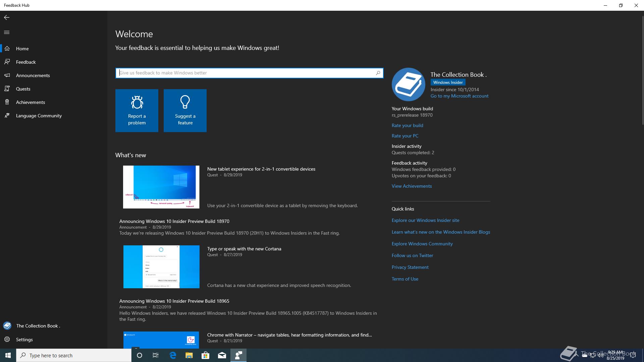Open Explore Windows Community link
Screen dimensions: 644x362
point(422,244)
